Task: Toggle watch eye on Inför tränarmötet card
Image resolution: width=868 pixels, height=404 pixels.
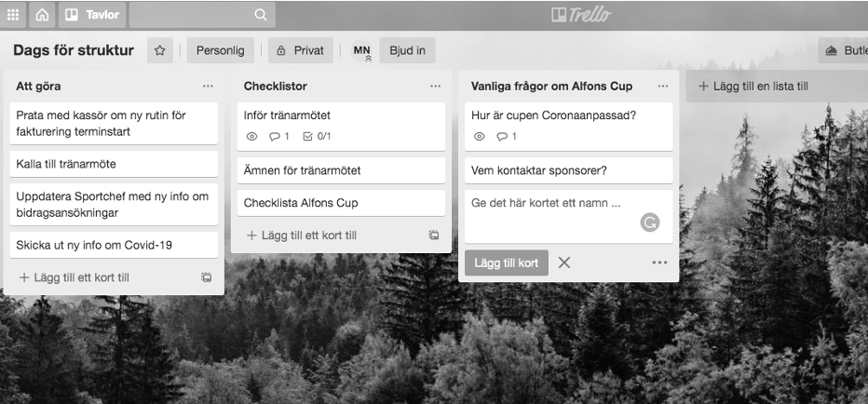Action: point(251,136)
